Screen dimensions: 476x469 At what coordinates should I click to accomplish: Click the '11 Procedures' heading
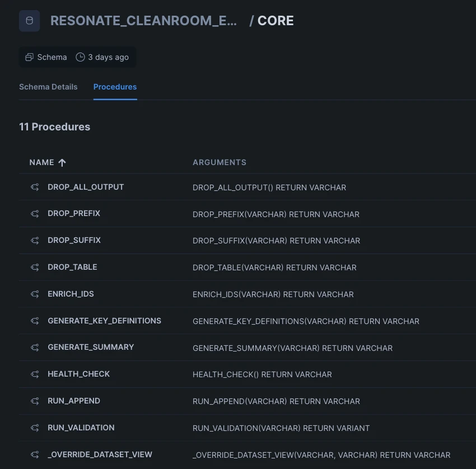click(55, 127)
